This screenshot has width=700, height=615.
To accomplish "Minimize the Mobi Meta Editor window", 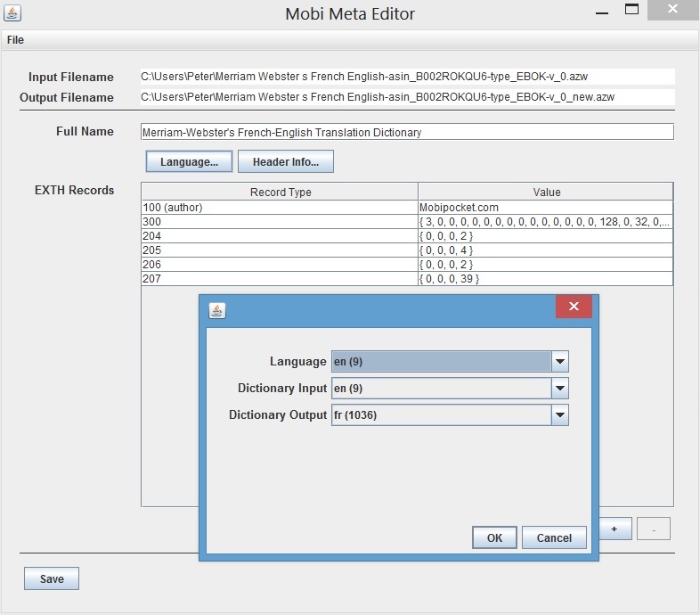I will [x=602, y=13].
